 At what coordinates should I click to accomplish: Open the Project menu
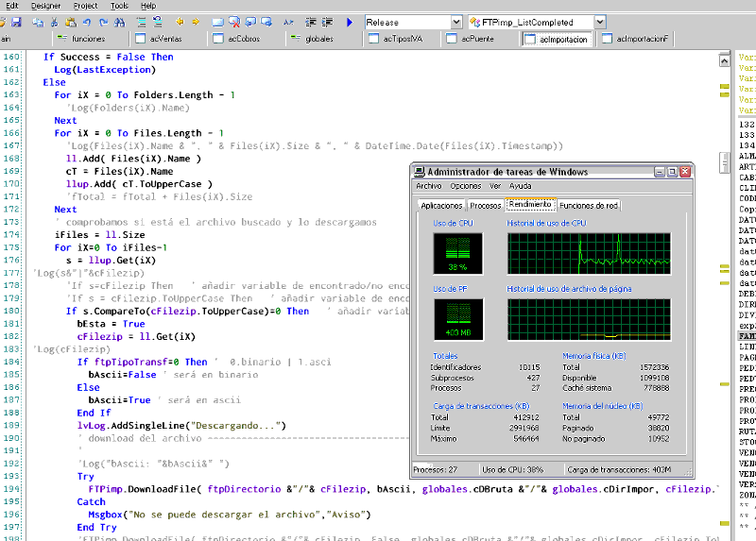(85, 6)
